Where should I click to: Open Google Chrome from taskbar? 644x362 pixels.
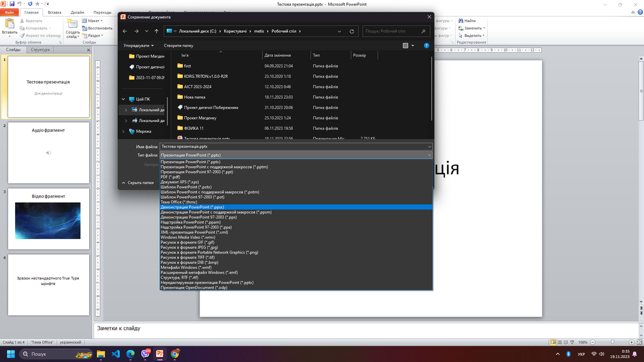point(175,354)
